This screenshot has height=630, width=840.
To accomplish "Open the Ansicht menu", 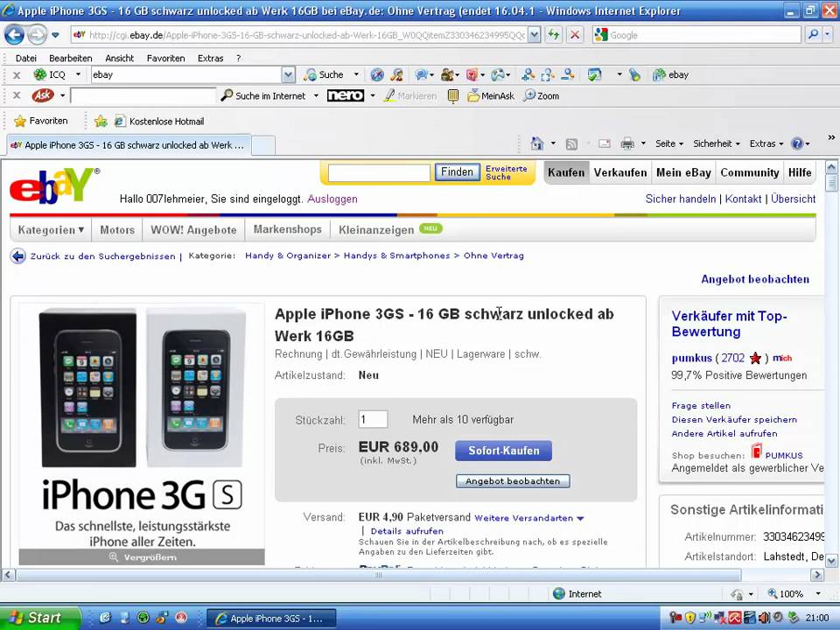I will click(x=120, y=58).
